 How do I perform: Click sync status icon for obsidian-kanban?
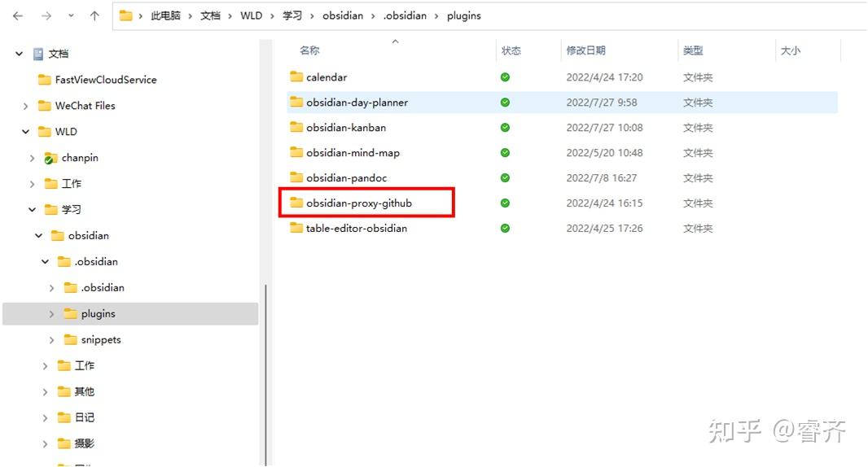point(505,127)
